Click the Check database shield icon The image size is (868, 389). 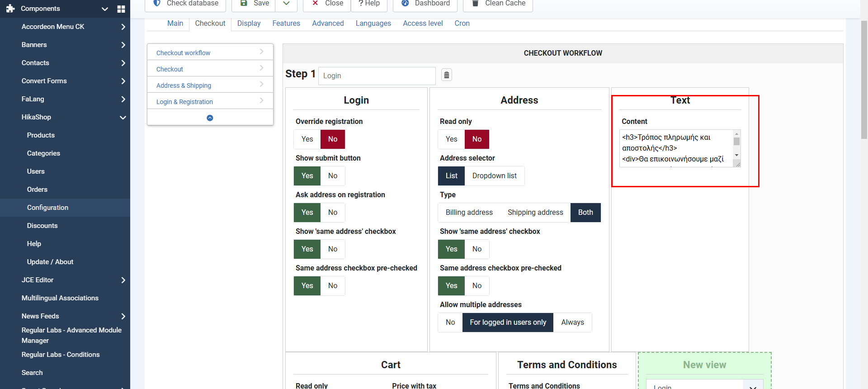click(x=157, y=3)
